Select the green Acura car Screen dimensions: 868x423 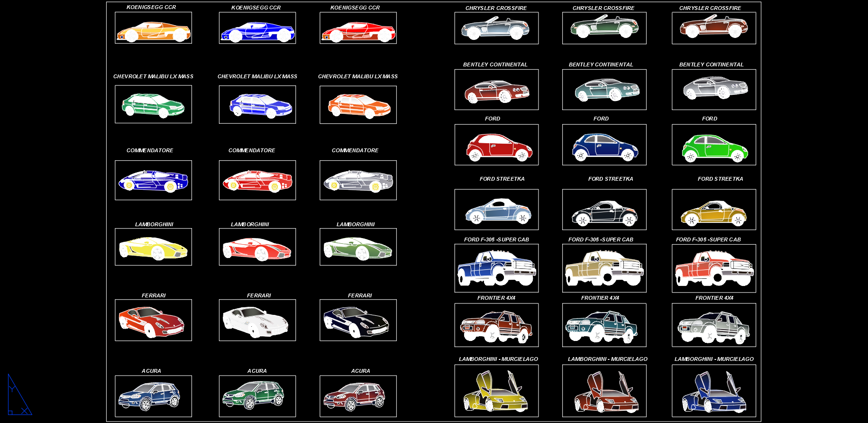[x=254, y=396]
